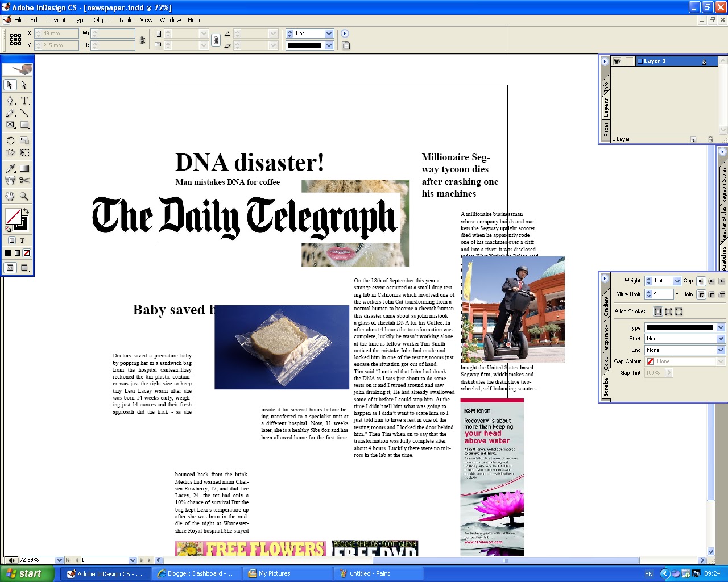Select the Rectangle Frame tool
This screenshot has width=728, height=582.
10,125
